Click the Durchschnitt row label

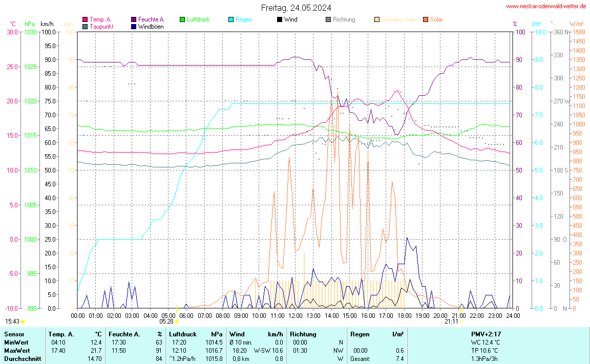22,359
